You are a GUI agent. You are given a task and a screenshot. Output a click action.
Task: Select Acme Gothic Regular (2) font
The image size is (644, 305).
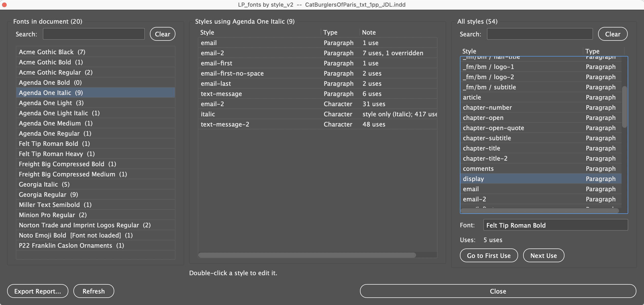(x=96, y=72)
